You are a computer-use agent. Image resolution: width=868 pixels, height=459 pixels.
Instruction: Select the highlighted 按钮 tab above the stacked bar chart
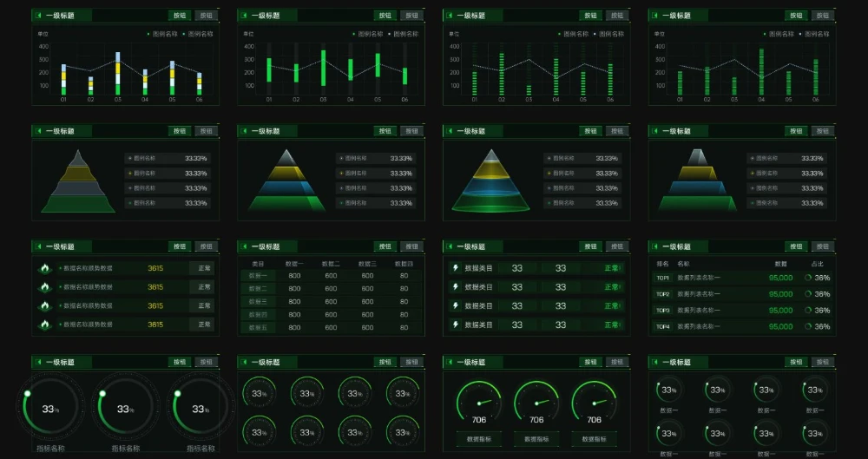179,16
